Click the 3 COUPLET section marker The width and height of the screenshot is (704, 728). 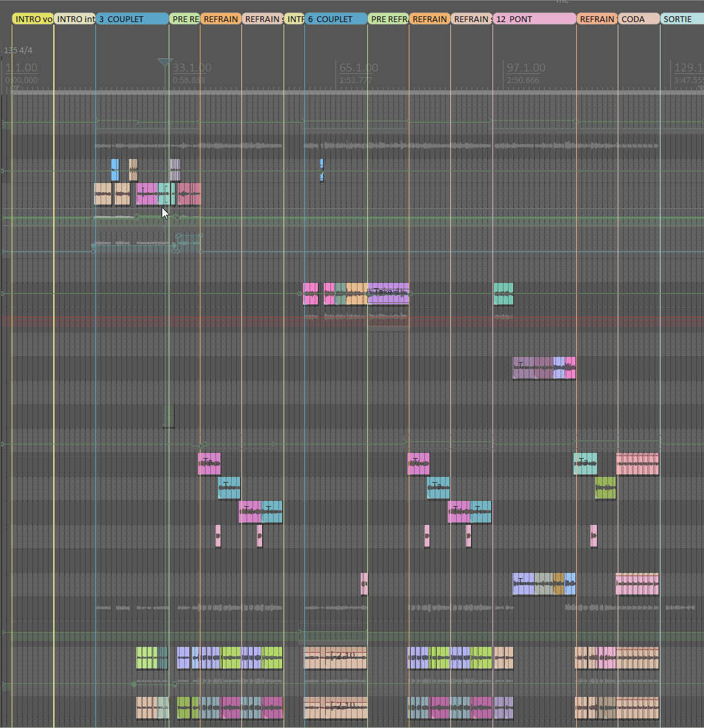(132, 19)
